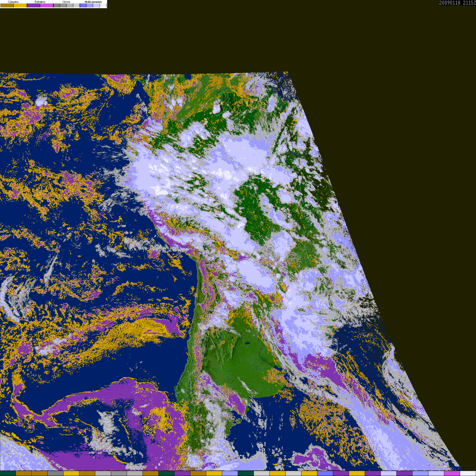Choose the magenta Estratos legend swatch
Viewport: 476px width, 476px height.
(x=47, y=6)
